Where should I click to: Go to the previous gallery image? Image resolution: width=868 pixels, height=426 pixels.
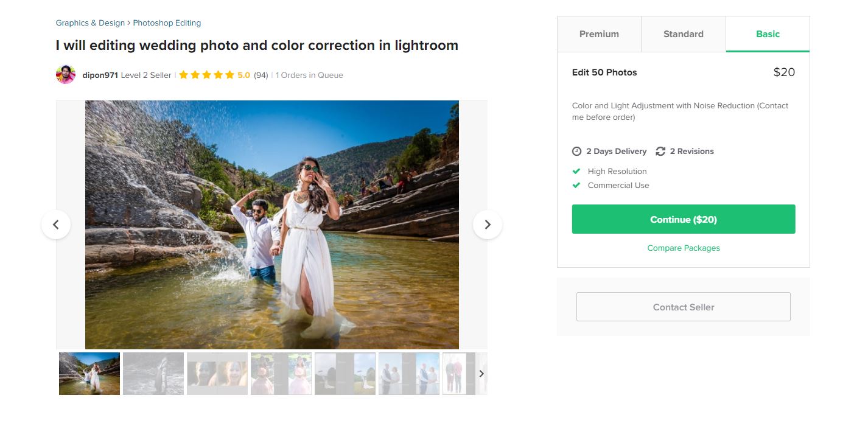56,225
